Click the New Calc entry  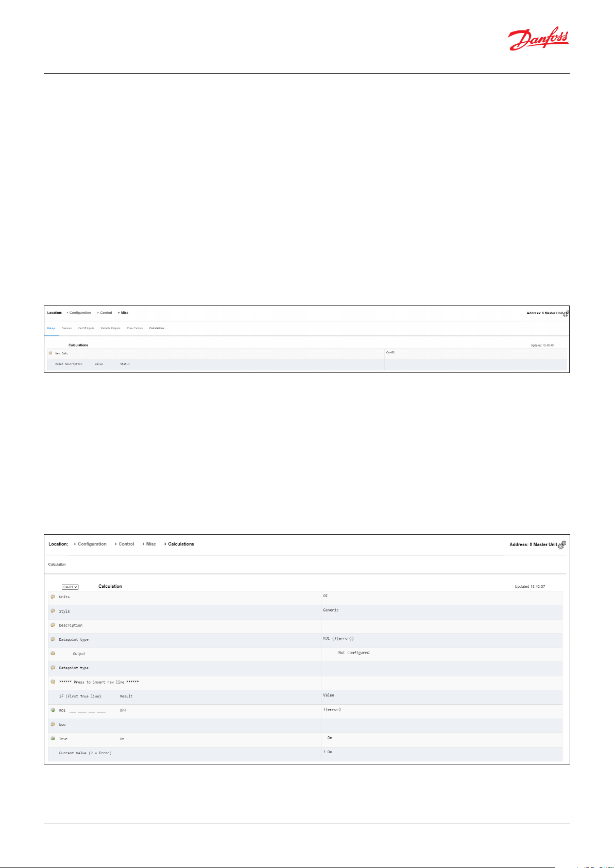pos(62,353)
